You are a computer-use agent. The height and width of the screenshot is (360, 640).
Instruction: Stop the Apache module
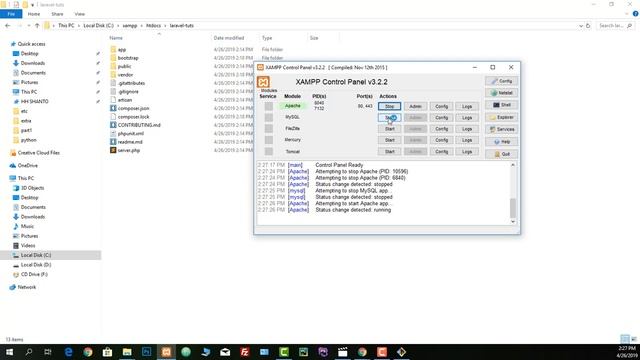[389, 106]
